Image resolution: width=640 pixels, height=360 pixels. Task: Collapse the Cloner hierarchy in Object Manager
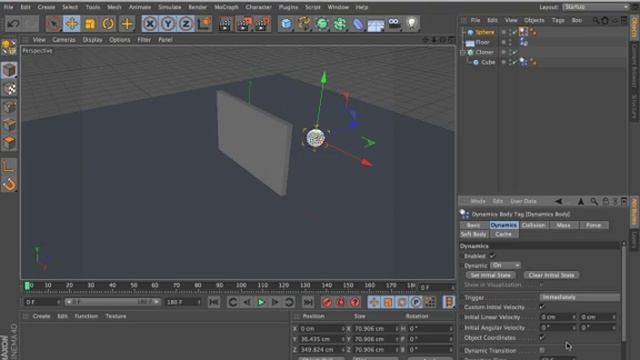click(462, 52)
